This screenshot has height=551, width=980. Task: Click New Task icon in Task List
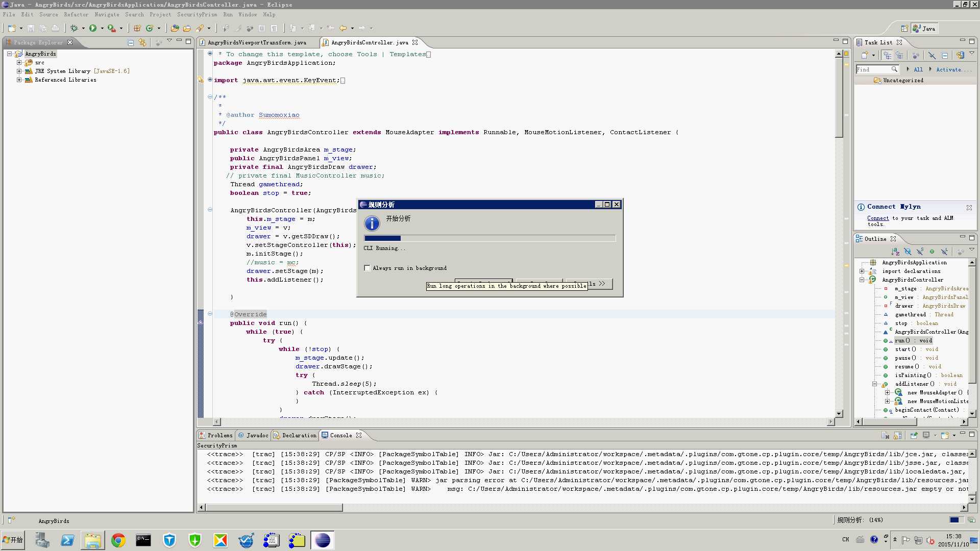click(865, 55)
